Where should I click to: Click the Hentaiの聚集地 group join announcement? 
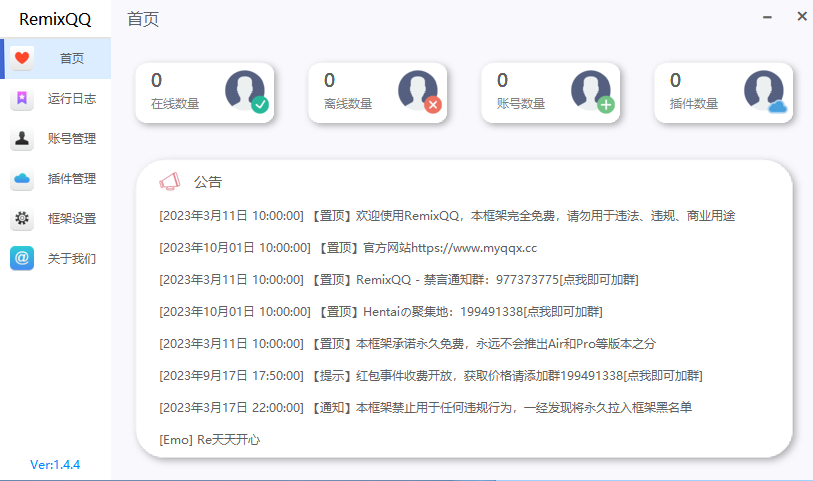click(x=381, y=312)
